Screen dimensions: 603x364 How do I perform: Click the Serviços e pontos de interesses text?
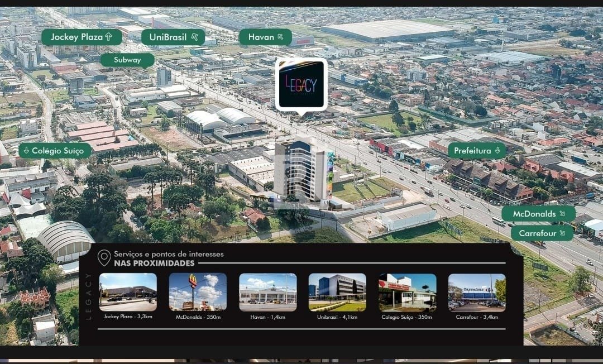(169, 254)
